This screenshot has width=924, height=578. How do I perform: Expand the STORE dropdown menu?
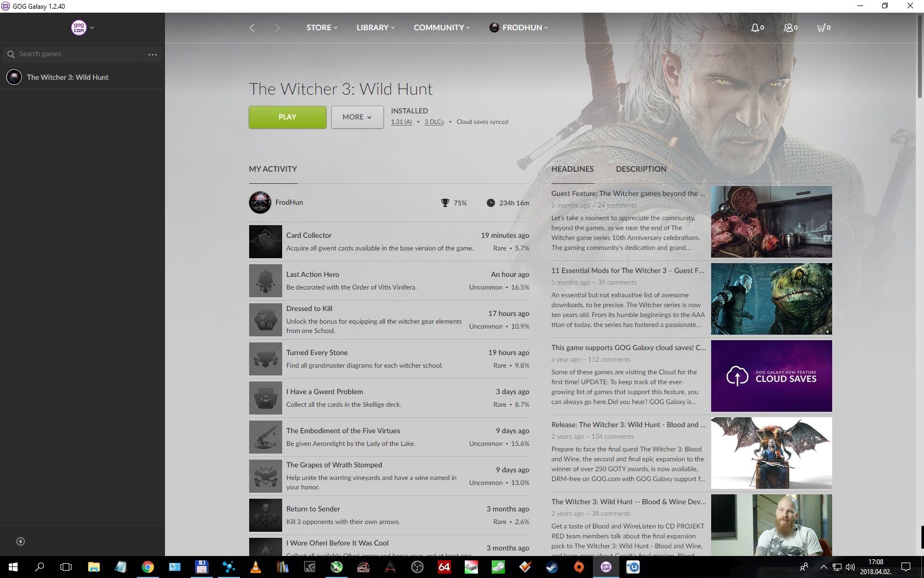322,28
